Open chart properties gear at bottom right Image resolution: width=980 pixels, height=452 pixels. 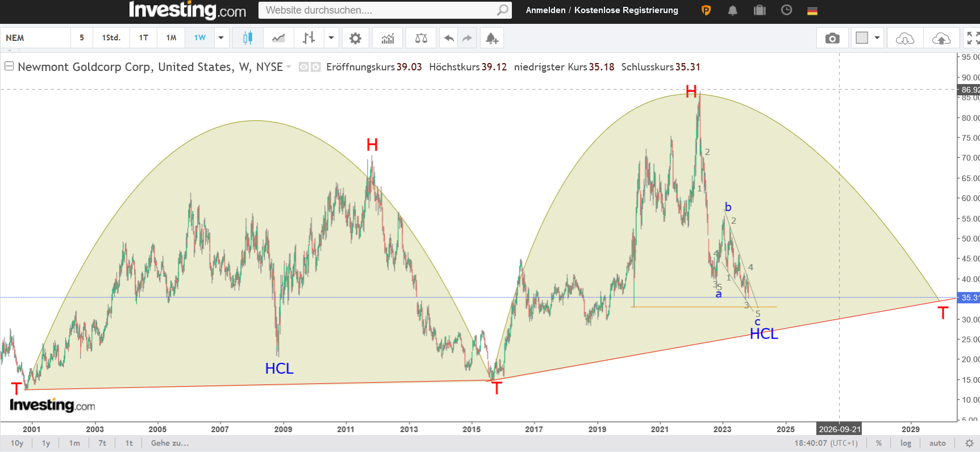tap(969, 443)
